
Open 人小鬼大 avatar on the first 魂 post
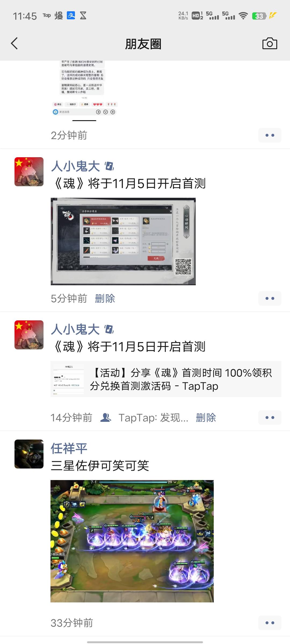click(x=29, y=172)
